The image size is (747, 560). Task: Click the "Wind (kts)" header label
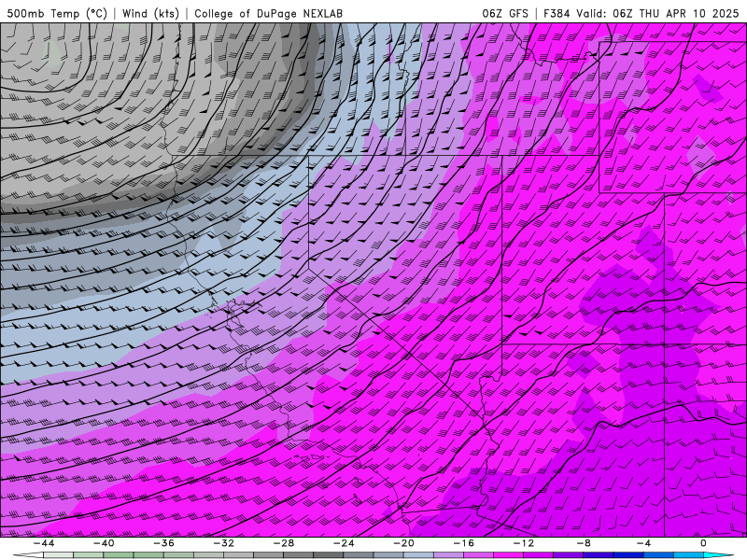coord(150,13)
